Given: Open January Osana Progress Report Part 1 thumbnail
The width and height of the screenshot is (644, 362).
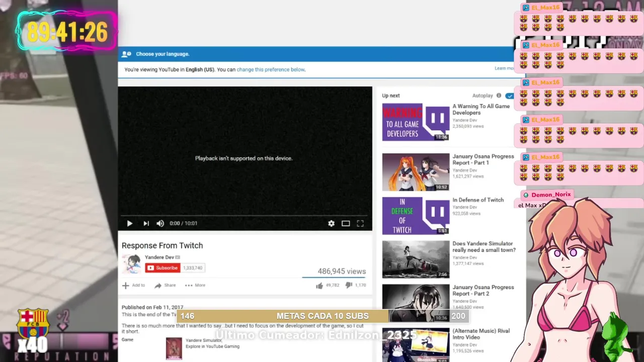Looking at the screenshot, I should tap(416, 172).
